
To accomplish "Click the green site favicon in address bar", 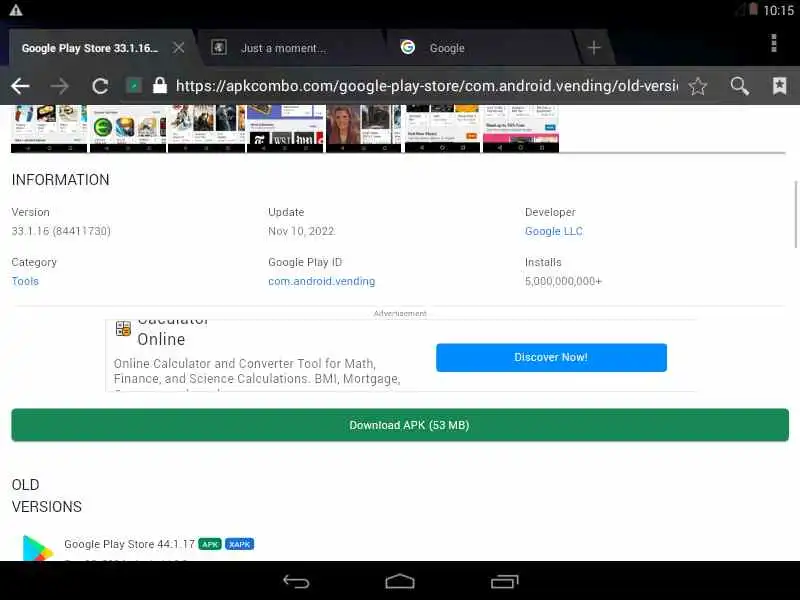I will 134,86.
